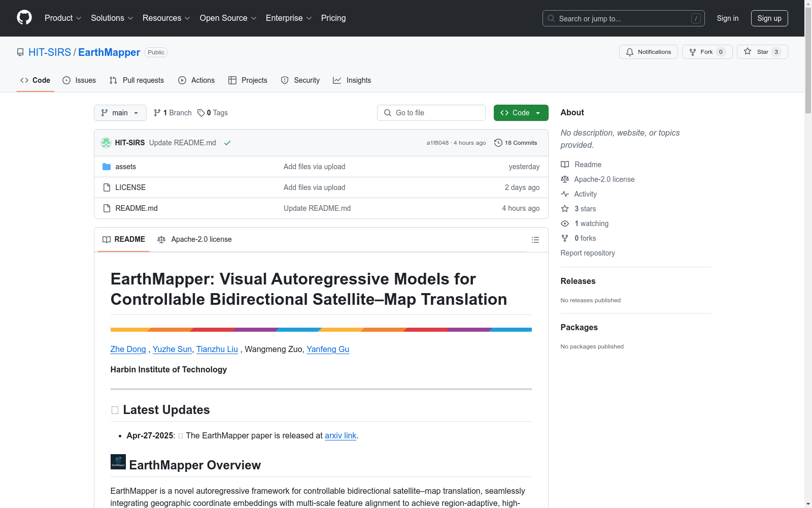Click the Sign in link
Image resolution: width=812 pixels, height=508 pixels.
tap(728, 18)
